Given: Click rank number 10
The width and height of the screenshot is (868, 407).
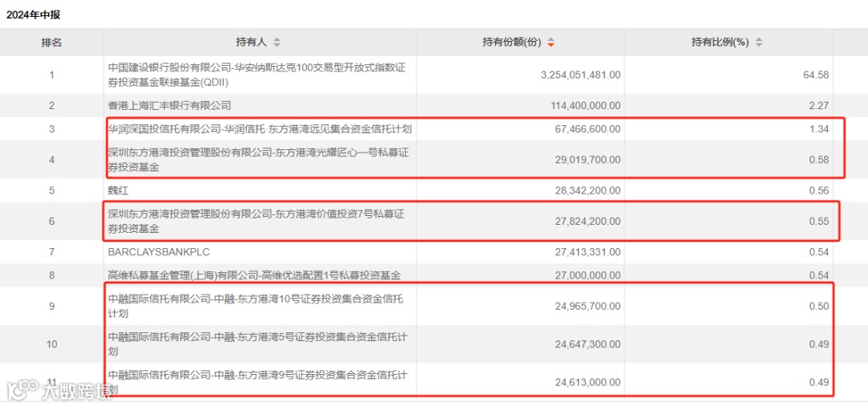Looking at the screenshot, I should click(51, 344).
